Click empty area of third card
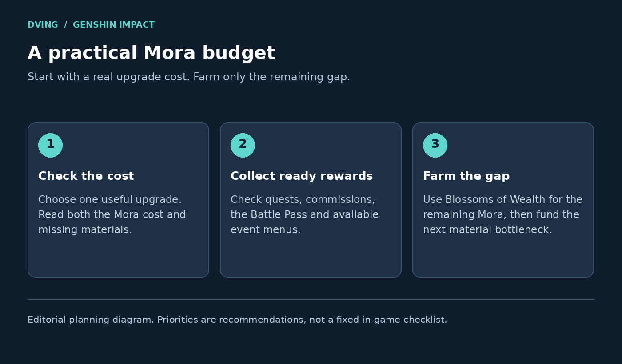This screenshot has width=622, height=364. [x=503, y=257]
